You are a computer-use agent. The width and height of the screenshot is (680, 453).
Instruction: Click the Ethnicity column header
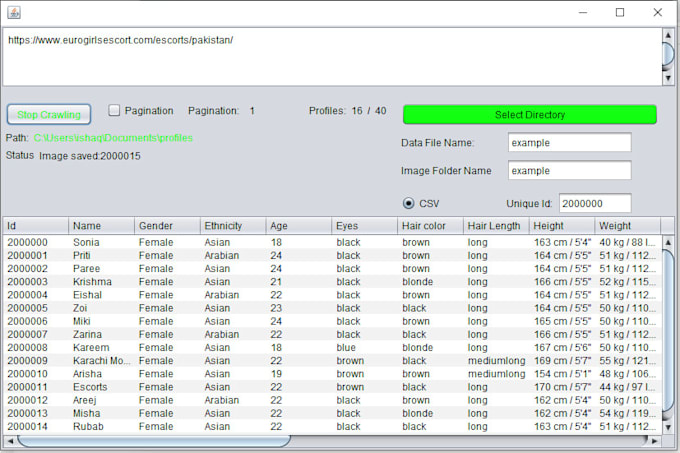[233, 226]
